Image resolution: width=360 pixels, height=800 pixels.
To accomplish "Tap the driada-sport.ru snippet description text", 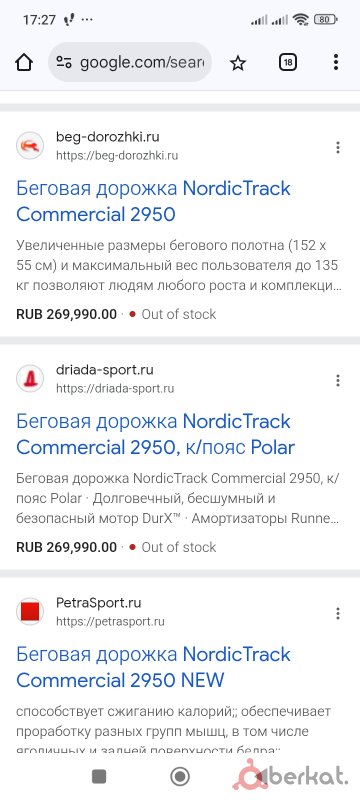I will (x=178, y=498).
